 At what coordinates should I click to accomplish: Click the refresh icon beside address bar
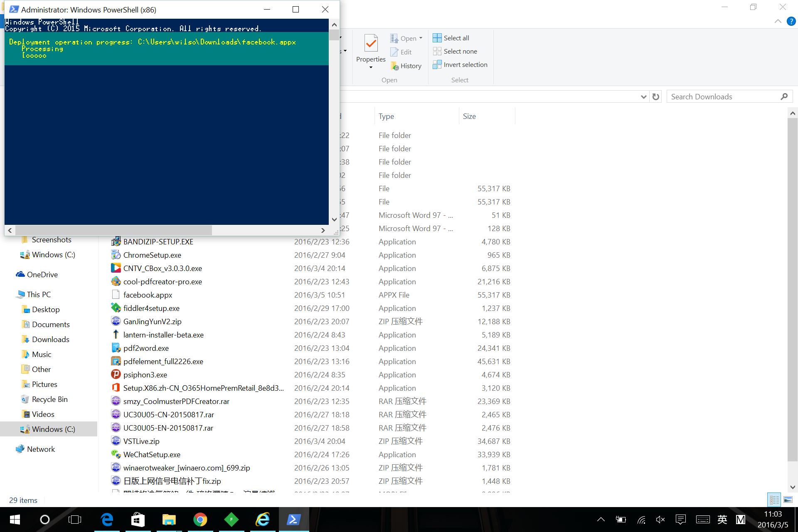pos(656,97)
